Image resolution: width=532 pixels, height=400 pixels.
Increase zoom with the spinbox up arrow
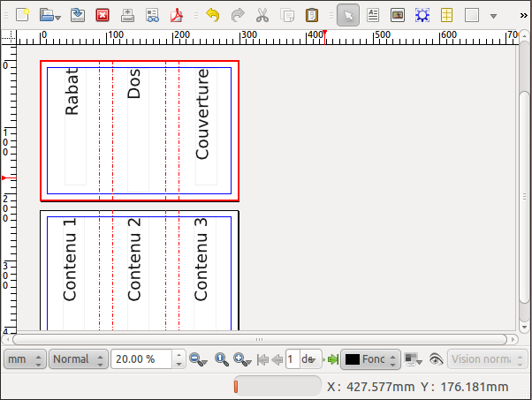(x=179, y=355)
